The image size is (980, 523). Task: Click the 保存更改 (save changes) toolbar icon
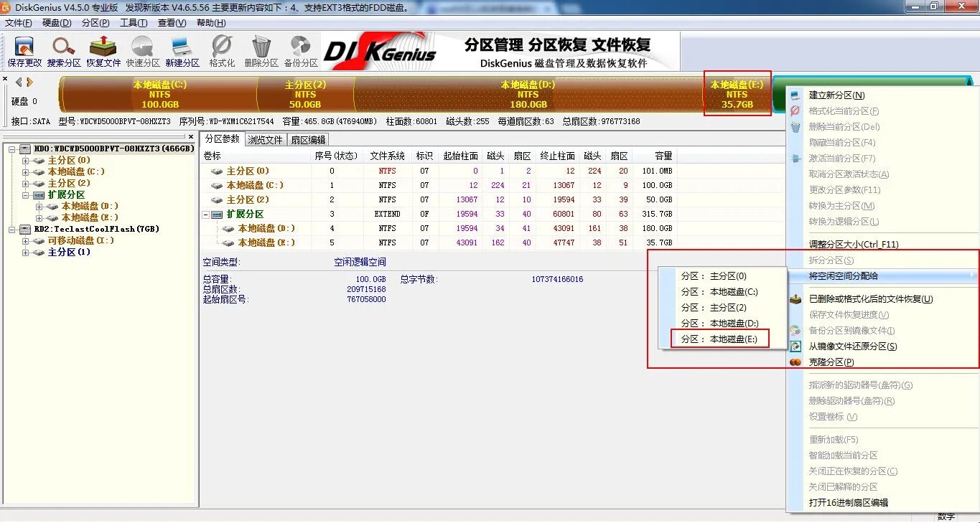point(24,50)
